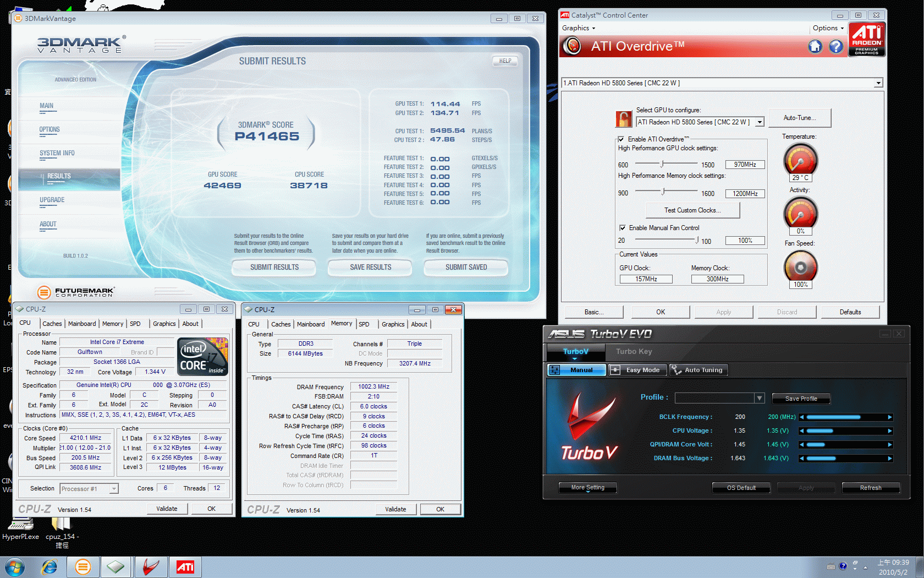Screen dimensions: 924x578
Task: Click the 1200MHz memory clock field
Action: click(745, 194)
